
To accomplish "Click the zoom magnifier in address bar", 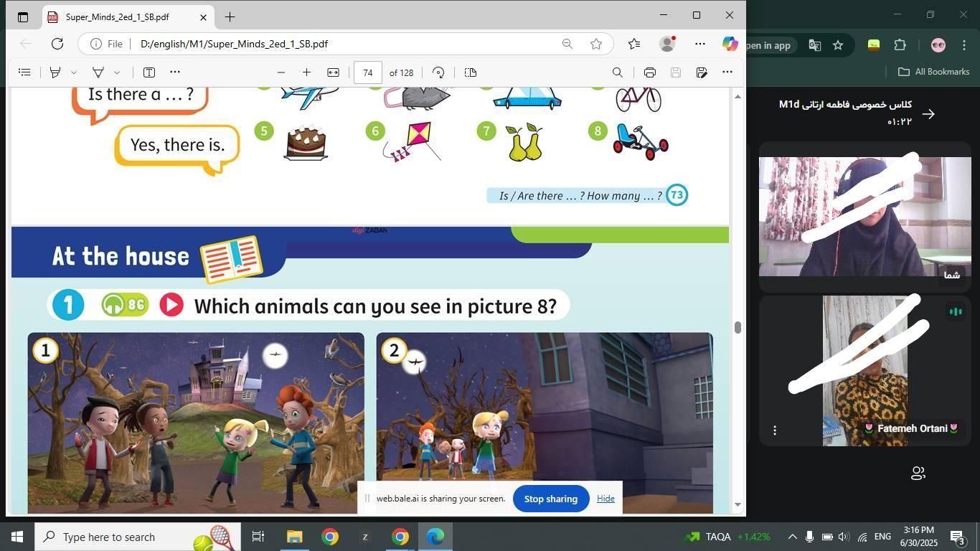I will point(567,44).
